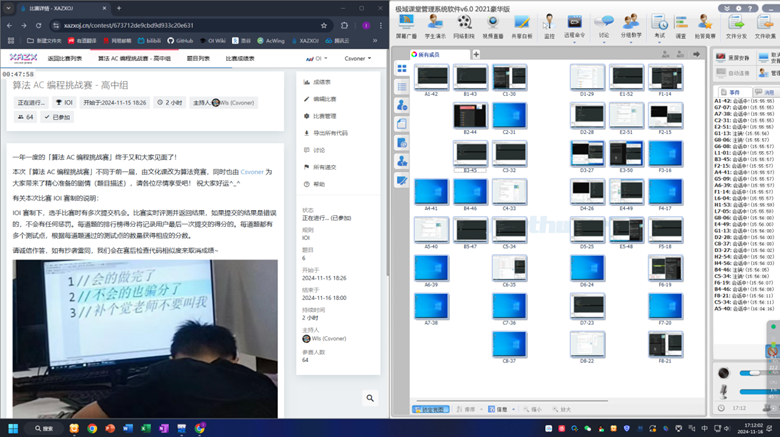Switch to 题目列表 tab

click(198, 60)
